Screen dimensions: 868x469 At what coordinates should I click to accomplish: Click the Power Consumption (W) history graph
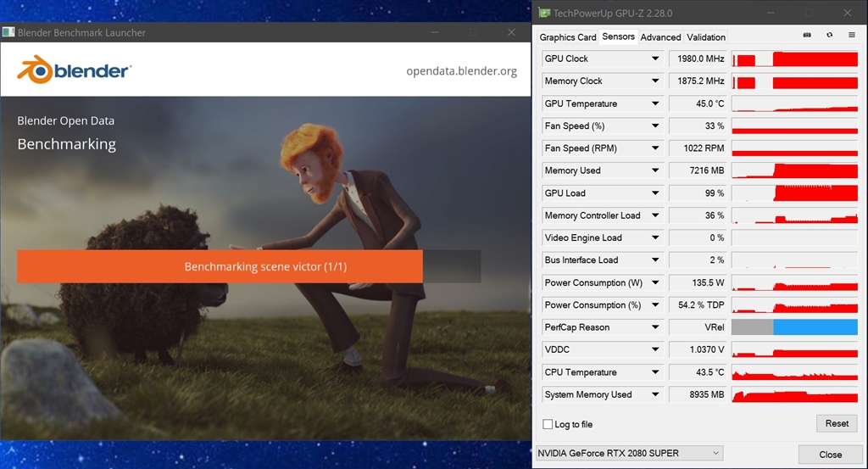point(794,282)
